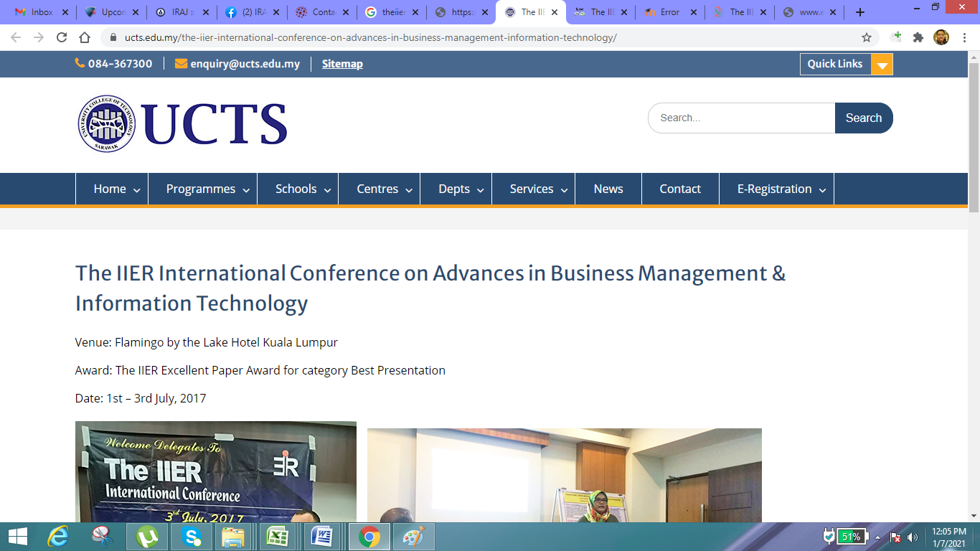Open uTorrent from the taskbar
This screenshot has height=551, width=980.
point(147,537)
